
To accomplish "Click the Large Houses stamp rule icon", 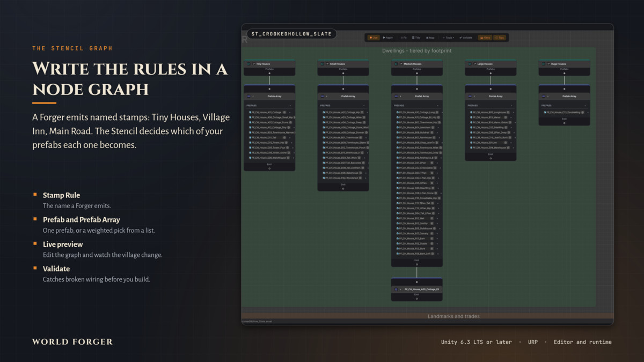I will click(470, 64).
